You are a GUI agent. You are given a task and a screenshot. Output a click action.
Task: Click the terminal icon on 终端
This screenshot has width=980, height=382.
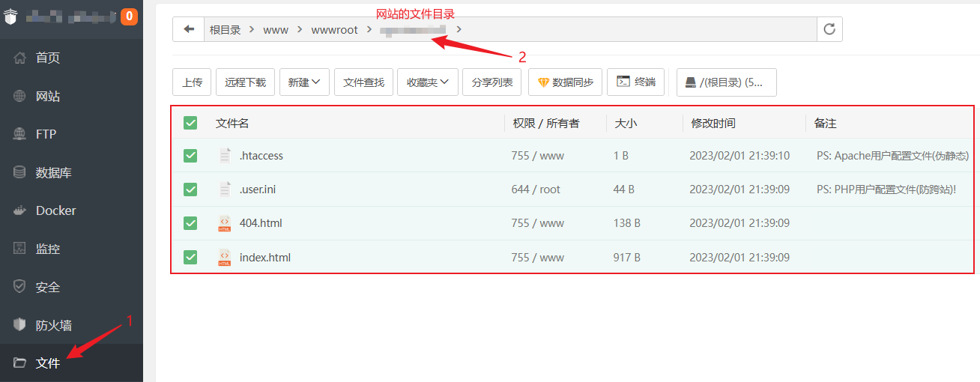[623, 82]
